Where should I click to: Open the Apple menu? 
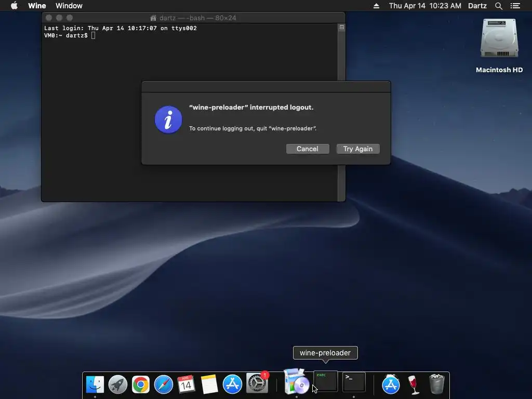(14, 6)
